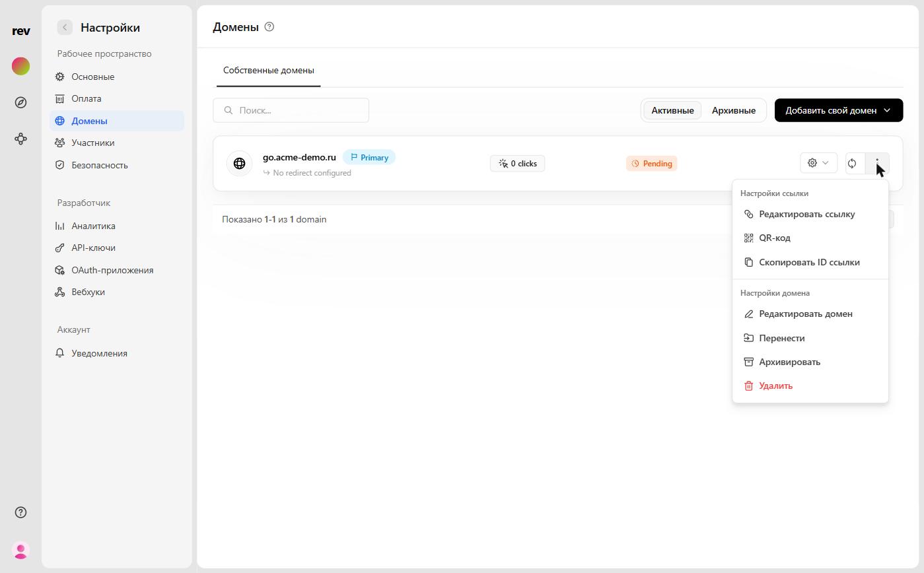Switch to the Собственные домены tab

[x=269, y=71]
